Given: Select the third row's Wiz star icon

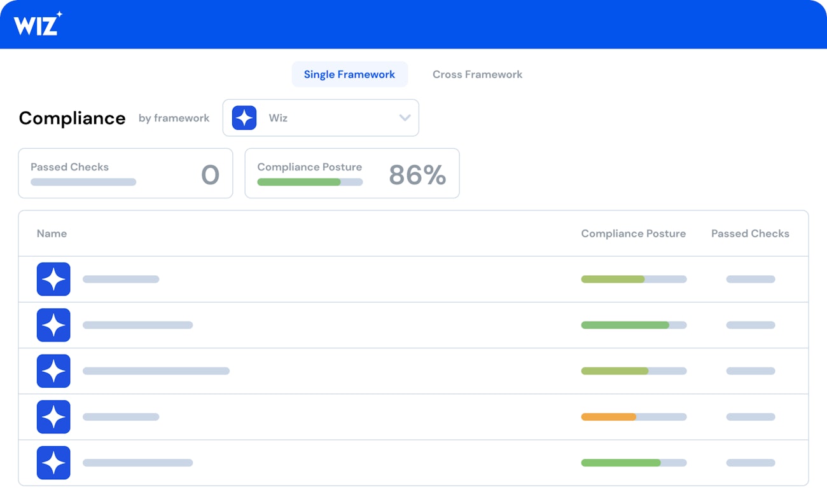Looking at the screenshot, I should click(53, 371).
